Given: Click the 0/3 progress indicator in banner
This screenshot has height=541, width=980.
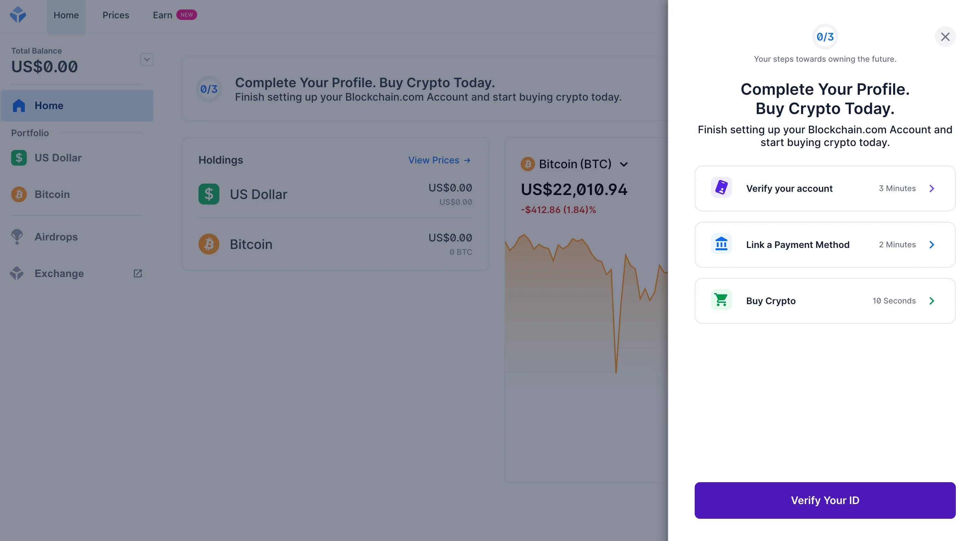Looking at the screenshot, I should click(x=209, y=89).
